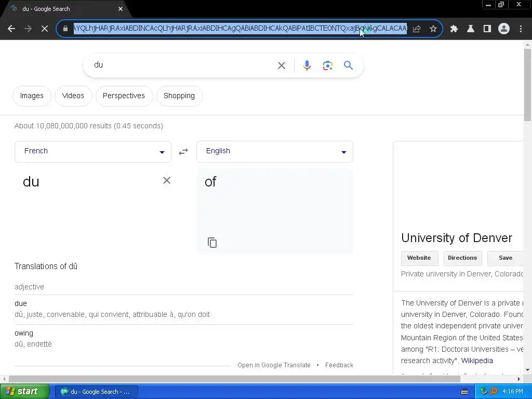This screenshot has height=399, width=532.
Task: Click the magnifier icon in system tray
Action: pyautogui.click(x=494, y=392)
